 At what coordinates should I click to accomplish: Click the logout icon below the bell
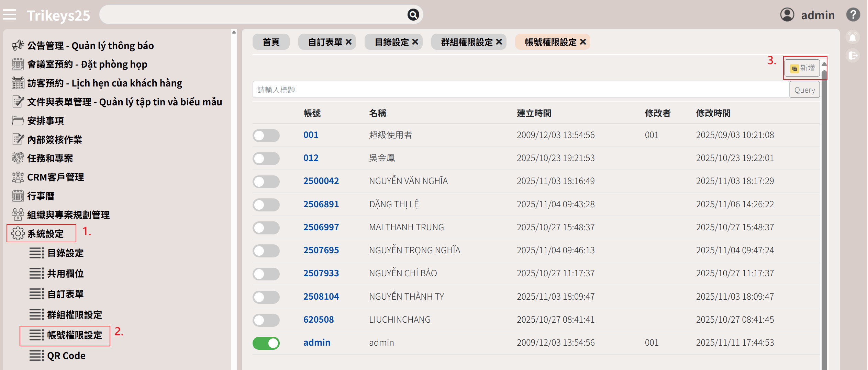pyautogui.click(x=853, y=56)
